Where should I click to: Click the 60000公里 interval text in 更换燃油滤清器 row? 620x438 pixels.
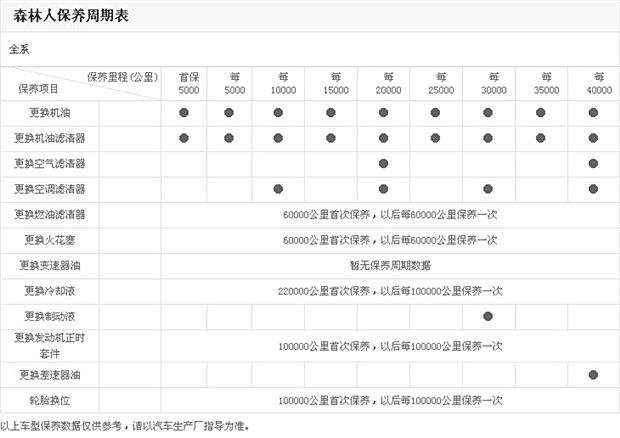click(390, 215)
